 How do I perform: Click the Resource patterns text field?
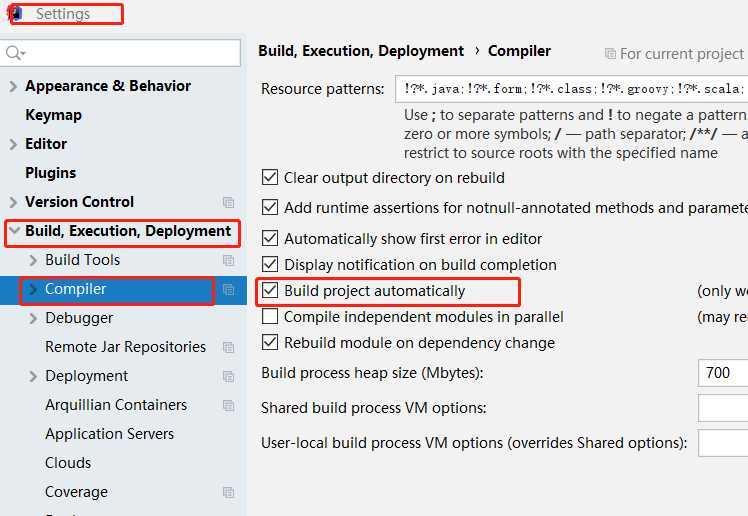(570, 89)
